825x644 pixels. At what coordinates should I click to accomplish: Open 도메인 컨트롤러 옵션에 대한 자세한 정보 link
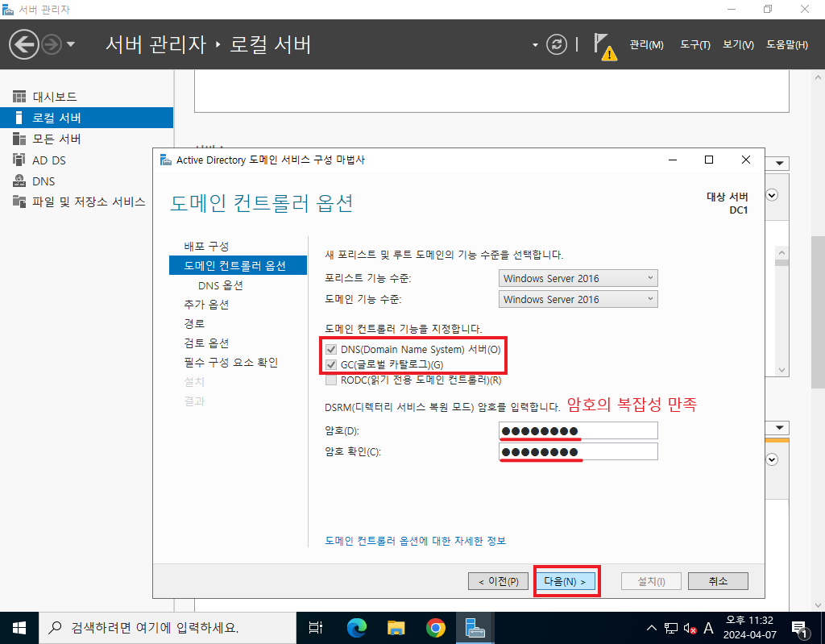point(415,541)
